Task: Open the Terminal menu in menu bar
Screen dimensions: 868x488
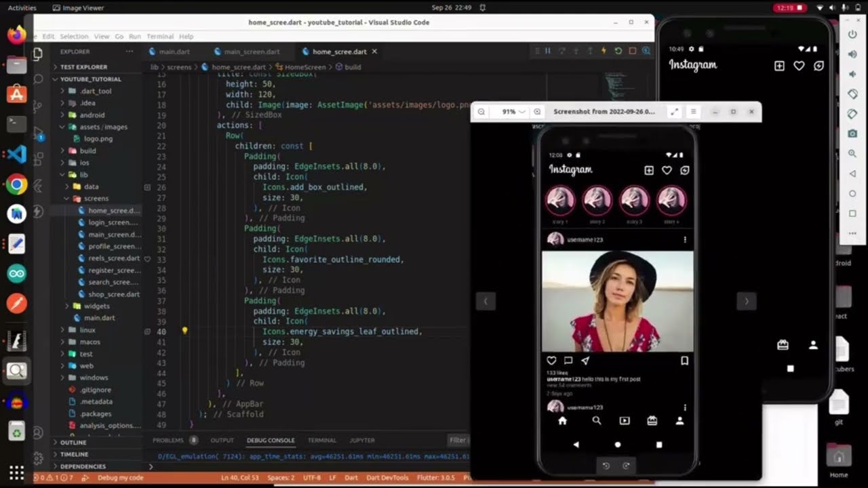Action: pyautogui.click(x=160, y=37)
